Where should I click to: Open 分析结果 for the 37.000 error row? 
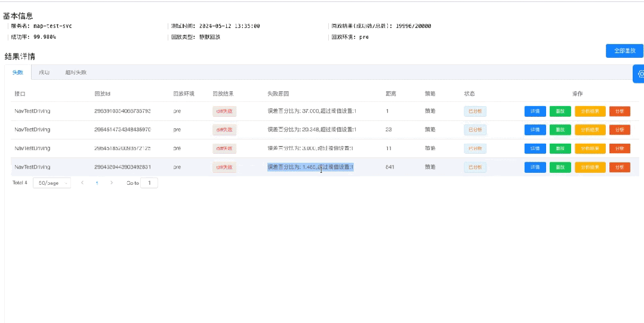pyautogui.click(x=590, y=111)
